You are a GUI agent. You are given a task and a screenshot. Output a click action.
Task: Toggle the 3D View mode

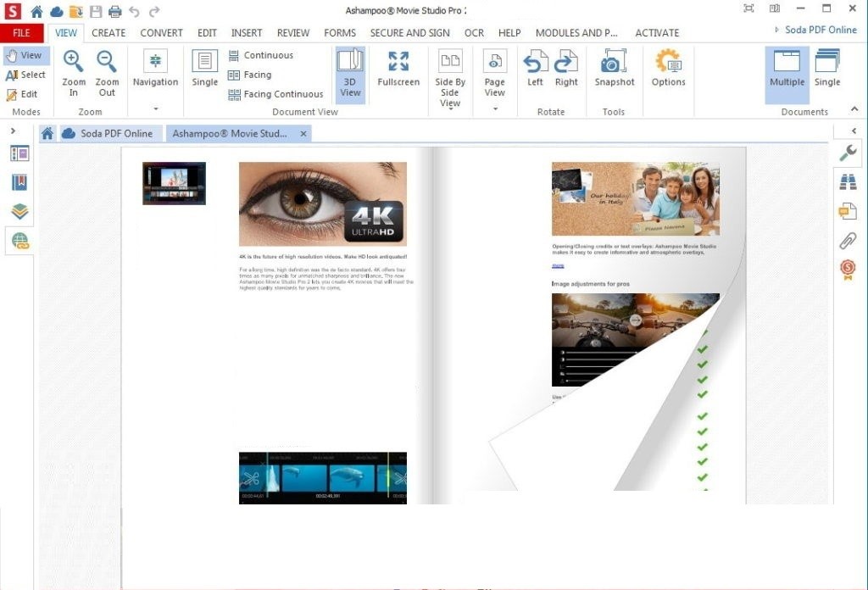pos(350,75)
